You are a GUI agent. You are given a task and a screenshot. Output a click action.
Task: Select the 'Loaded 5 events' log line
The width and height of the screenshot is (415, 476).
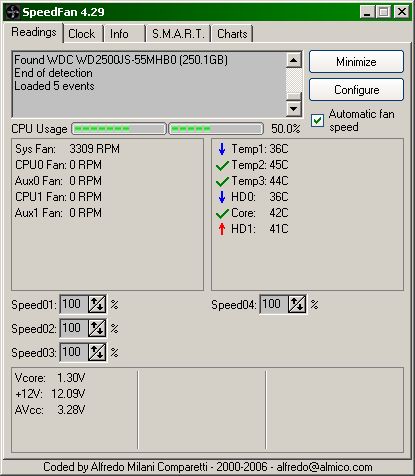(x=54, y=86)
